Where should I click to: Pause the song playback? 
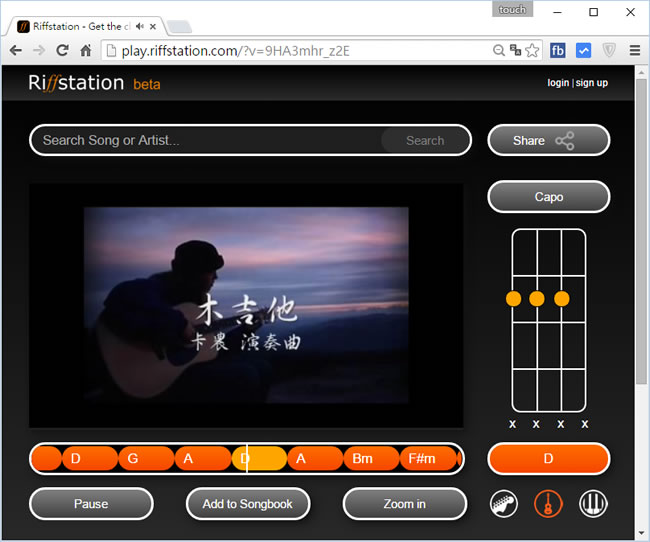click(91, 504)
